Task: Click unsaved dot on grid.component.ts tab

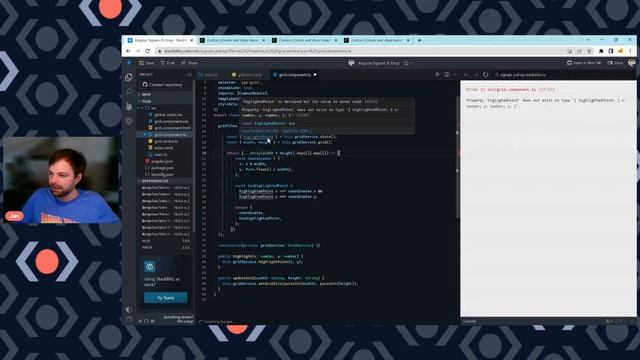Action: pyautogui.click(x=315, y=75)
